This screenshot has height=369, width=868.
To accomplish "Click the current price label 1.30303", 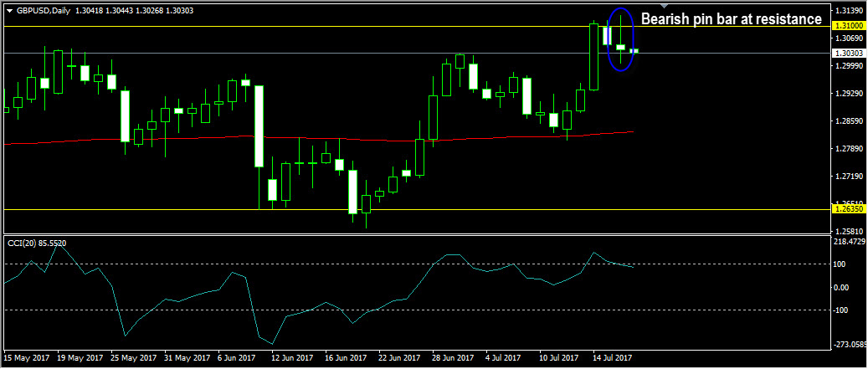I will (848, 53).
